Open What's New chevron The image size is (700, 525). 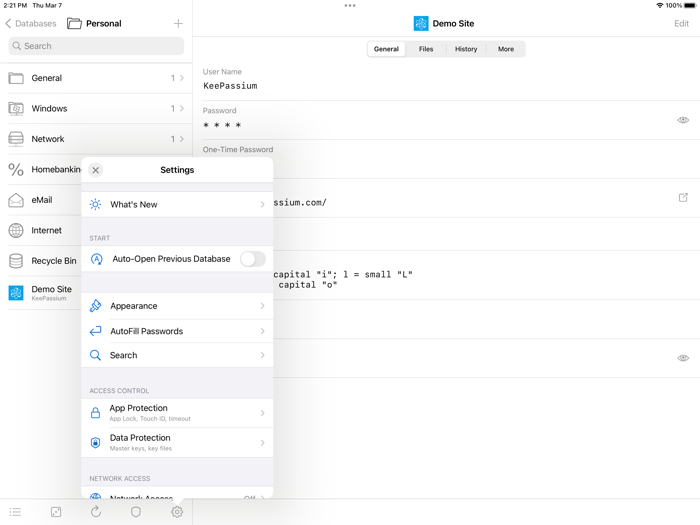[262, 204]
